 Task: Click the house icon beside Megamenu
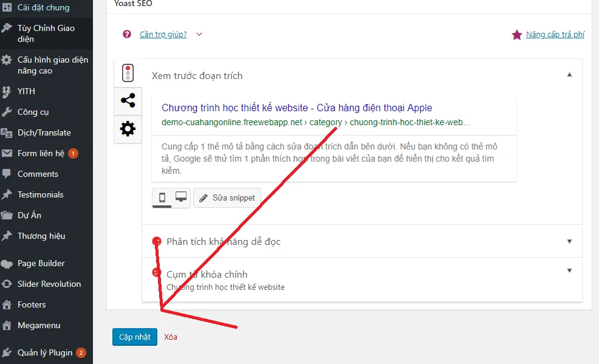[7, 325]
